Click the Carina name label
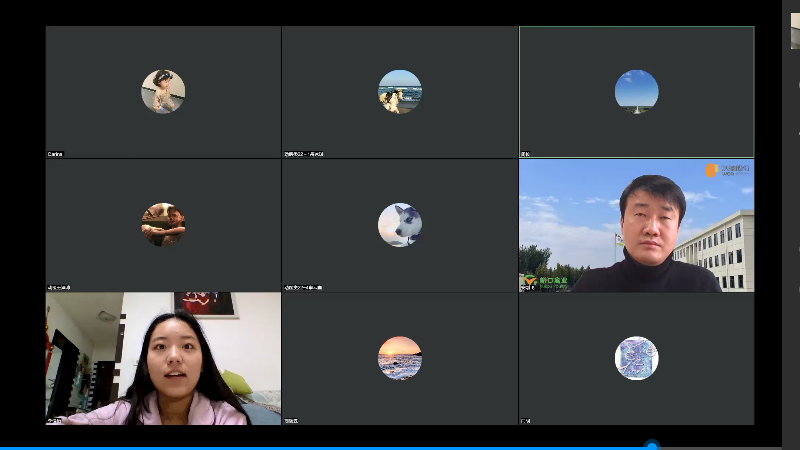The width and height of the screenshot is (800, 450). 56,154
